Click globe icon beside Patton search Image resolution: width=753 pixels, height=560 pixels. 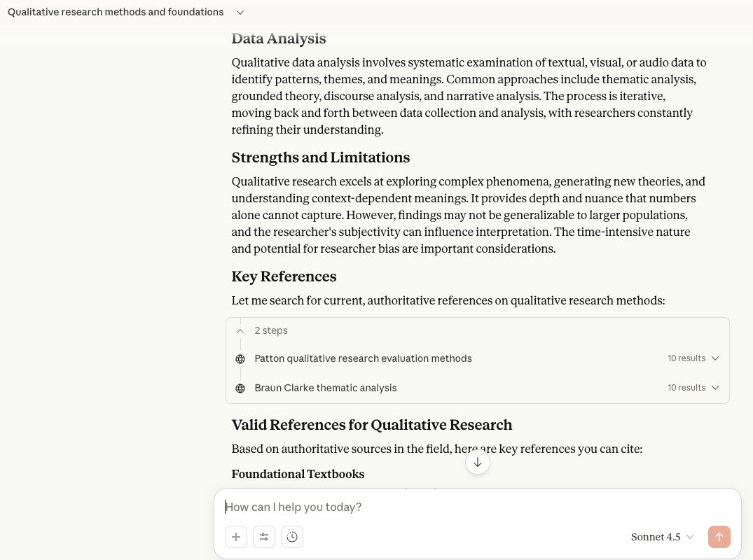pos(240,359)
